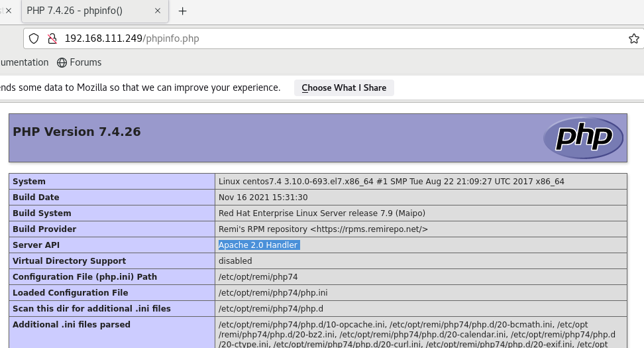The height and width of the screenshot is (348, 644).
Task: Click the Red Hat Enterprise Linux value
Action: (x=322, y=213)
